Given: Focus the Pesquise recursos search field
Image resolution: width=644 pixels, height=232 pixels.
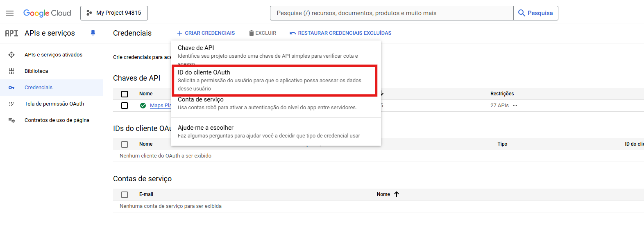Looking at the screenshot, I should pyautogui.click(x=391, y=13).
